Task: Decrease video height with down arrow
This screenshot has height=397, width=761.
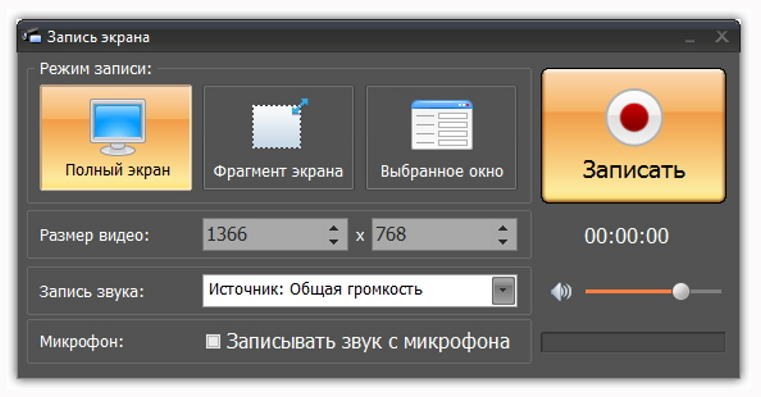Action: [503, 241]
